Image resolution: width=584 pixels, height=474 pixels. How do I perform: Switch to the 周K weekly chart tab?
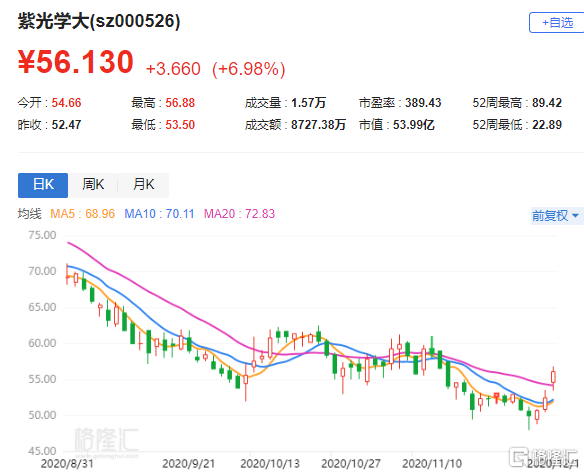[93, 185]
